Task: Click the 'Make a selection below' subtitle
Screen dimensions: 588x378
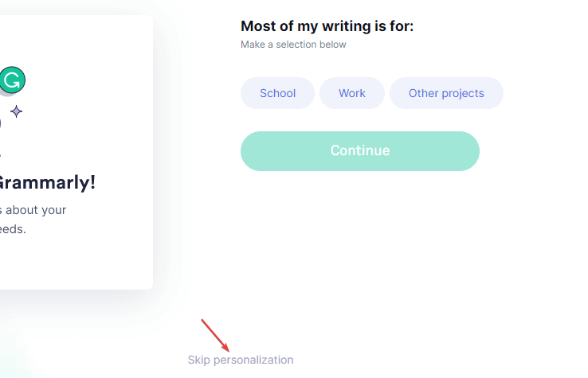Action: [293, 45]
